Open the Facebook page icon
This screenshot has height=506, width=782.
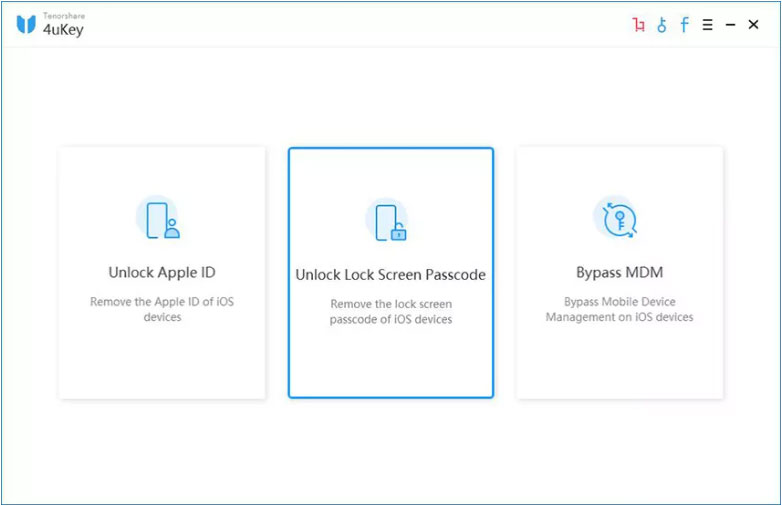click(x=685, y=25)
